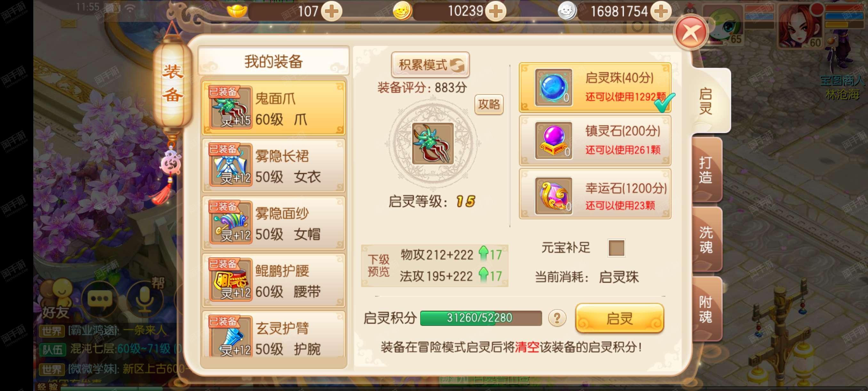Click the yellow 启灵 button
Screen dimensions: 868x391
[x=619, y=318]
